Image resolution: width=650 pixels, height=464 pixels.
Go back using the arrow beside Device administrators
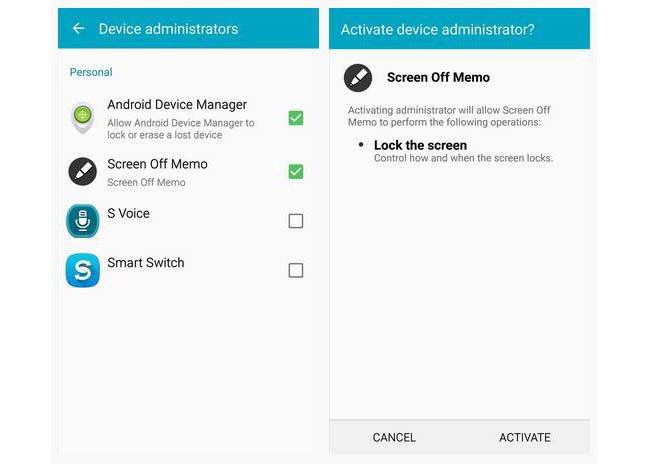click(78, 29)
